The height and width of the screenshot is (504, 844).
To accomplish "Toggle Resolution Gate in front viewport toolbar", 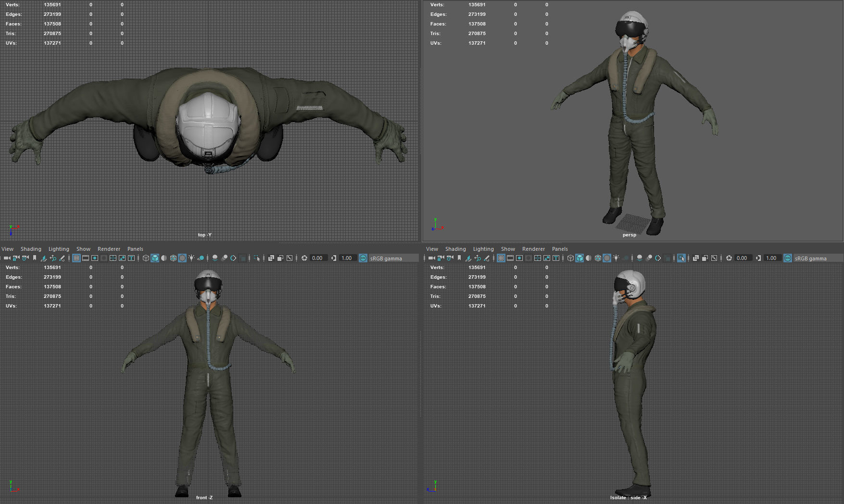I will click(95, 258).
